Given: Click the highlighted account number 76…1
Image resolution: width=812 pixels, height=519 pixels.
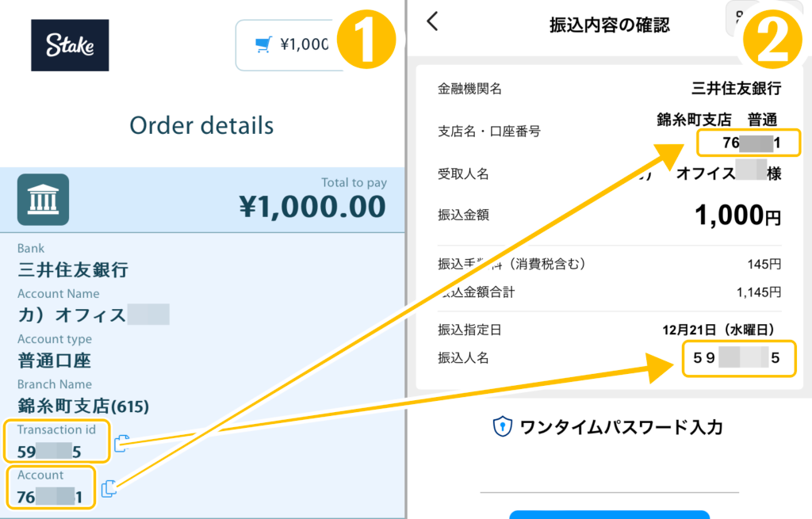Looking at the screenshot, I should click(x=749, y=143).
